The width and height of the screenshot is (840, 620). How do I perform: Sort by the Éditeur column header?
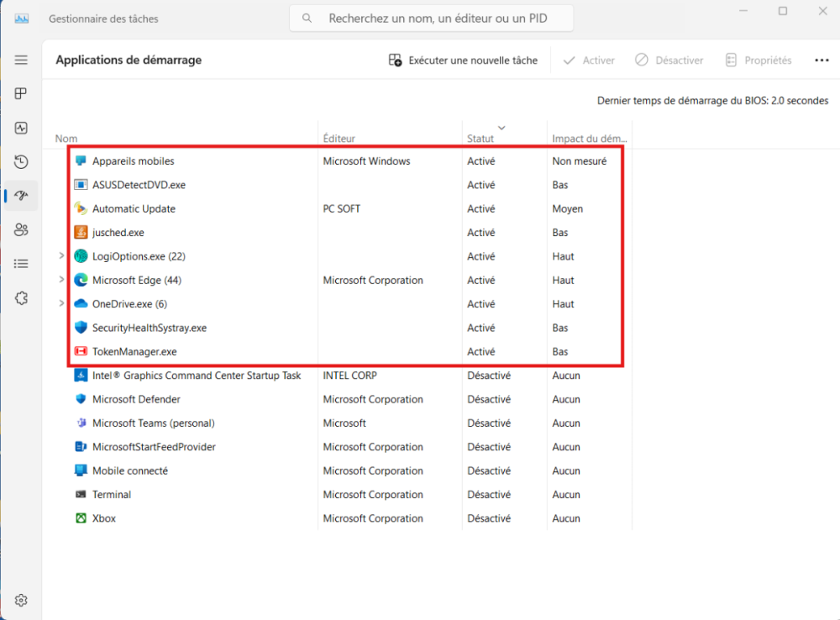tap(339, 139)
